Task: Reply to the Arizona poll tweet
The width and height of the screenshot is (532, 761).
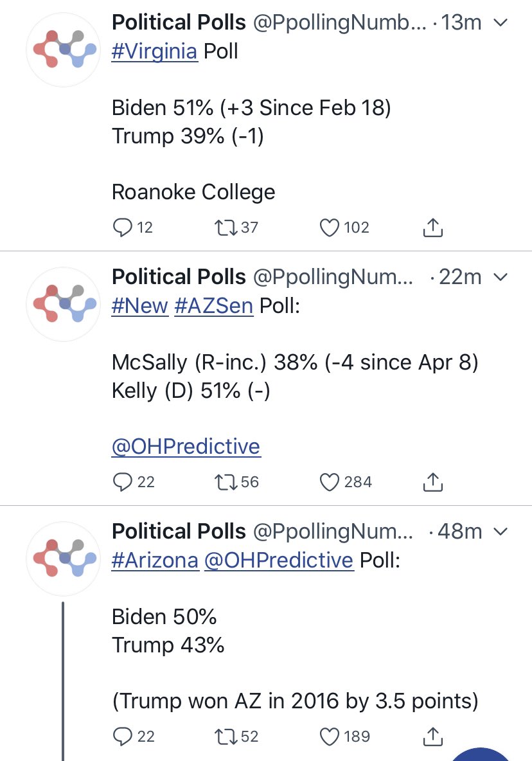Action: click(122, 736)
